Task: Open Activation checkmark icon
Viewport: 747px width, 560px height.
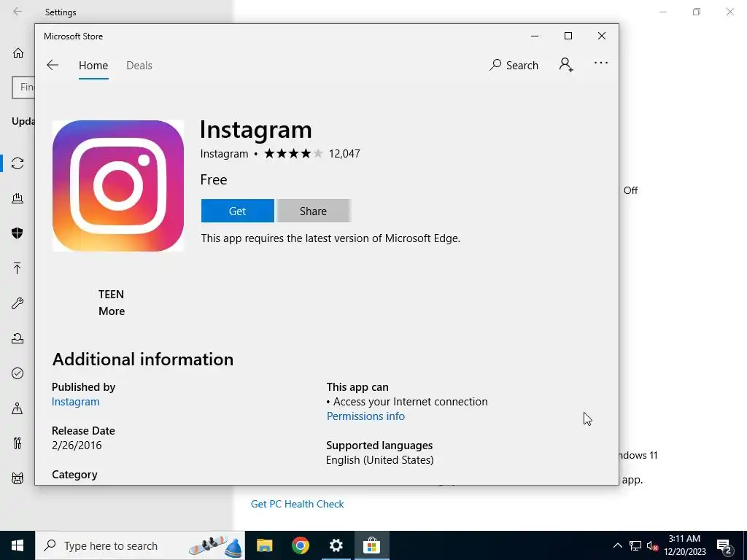Action: pos(18,373)
